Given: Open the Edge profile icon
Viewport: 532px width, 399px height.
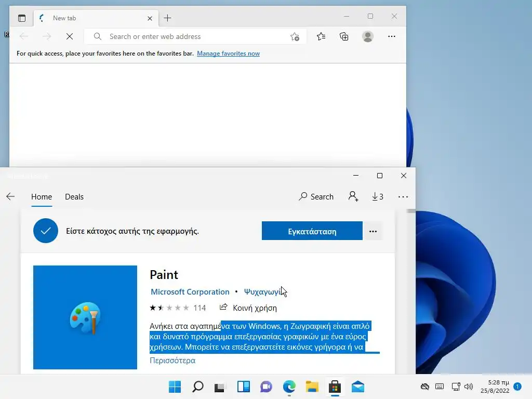Looking at the screenshot, I should point(368,36).
